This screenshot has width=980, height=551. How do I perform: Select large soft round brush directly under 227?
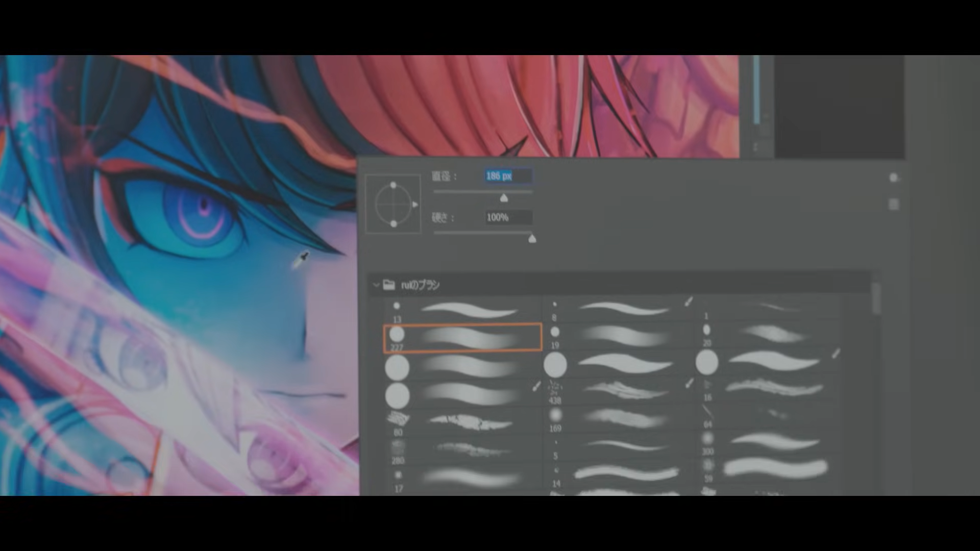click(x=462, y=367)
